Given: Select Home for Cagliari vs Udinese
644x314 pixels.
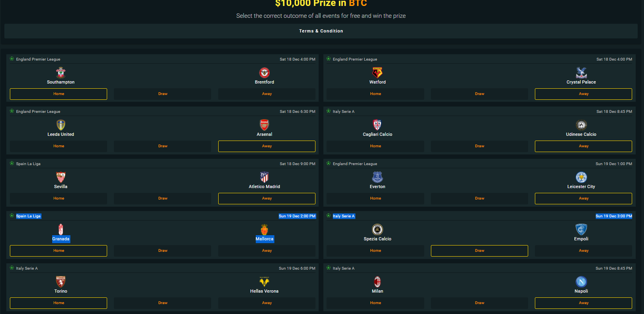Looking at the screenshot, I should click(x=375, y=146).
